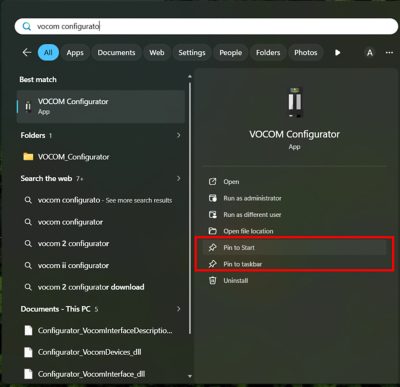
Task: Search the web for 'vocom configurator'
Action: click(x=101, y=222)
